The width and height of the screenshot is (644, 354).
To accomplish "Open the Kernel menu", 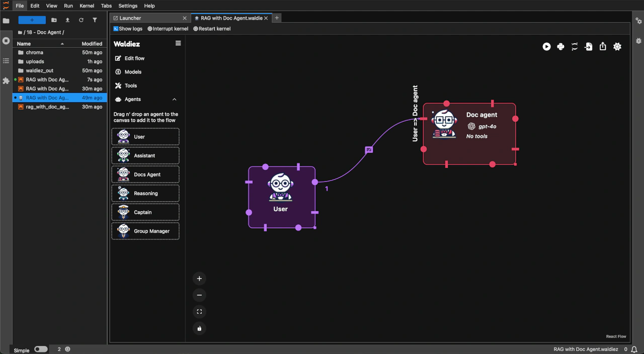I will pyautogui.click(x=87, y=6).
